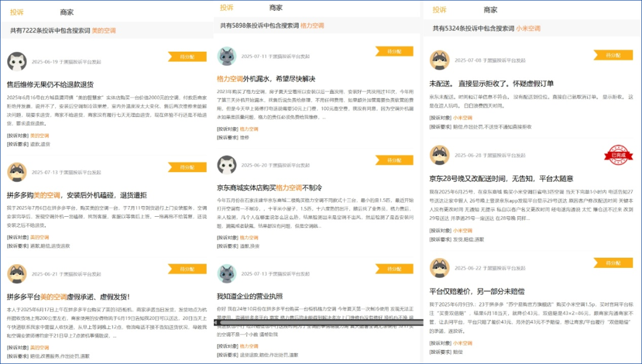This screenshot has height=364, width=642.
Task: Click date text 2025-07-08 于黑猫投诉平台发起
Action: coord(490,61)
